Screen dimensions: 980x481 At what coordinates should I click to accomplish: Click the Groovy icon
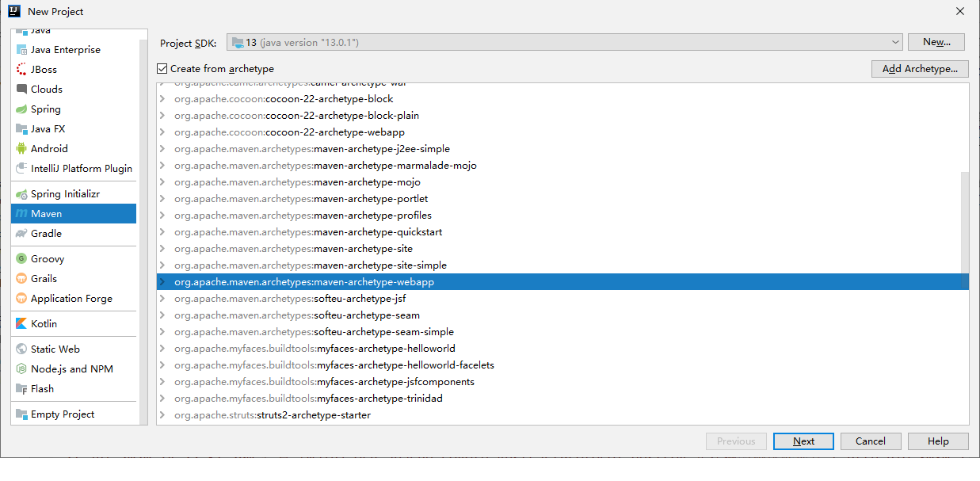click(x=21, y=259)
